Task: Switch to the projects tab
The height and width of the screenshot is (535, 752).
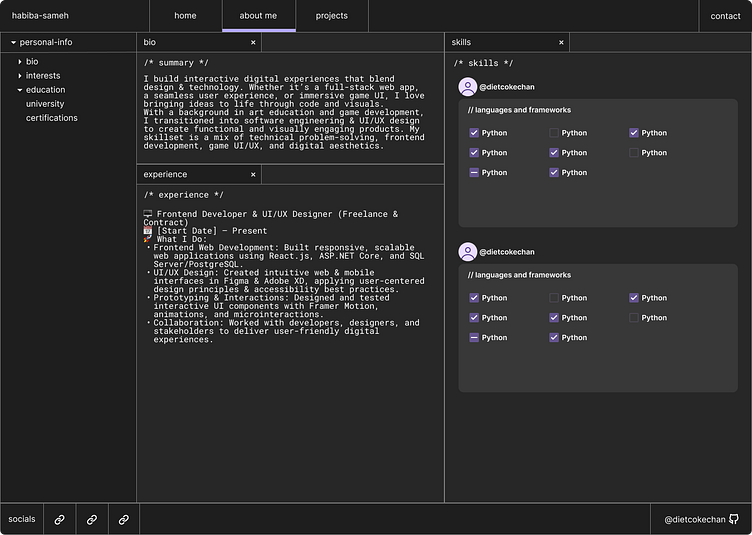Action: [x=331, y=16]
